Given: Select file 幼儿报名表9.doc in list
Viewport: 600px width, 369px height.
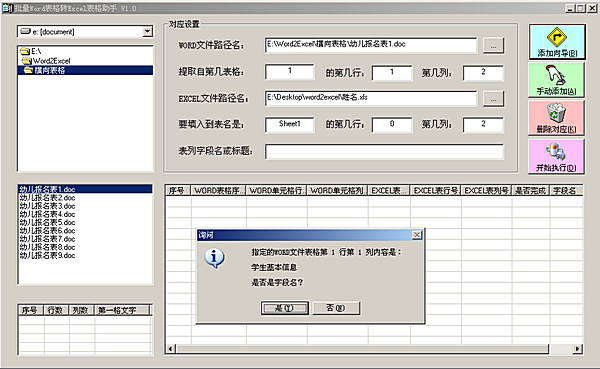Looking at the screenshot, I should (47, 255).
